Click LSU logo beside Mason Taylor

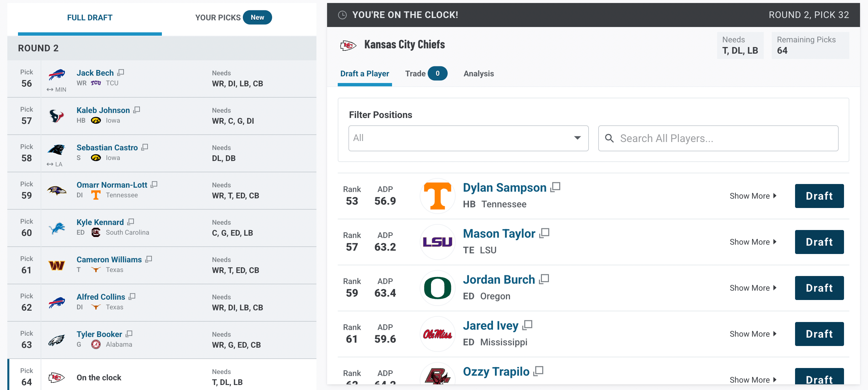point(437,242)
